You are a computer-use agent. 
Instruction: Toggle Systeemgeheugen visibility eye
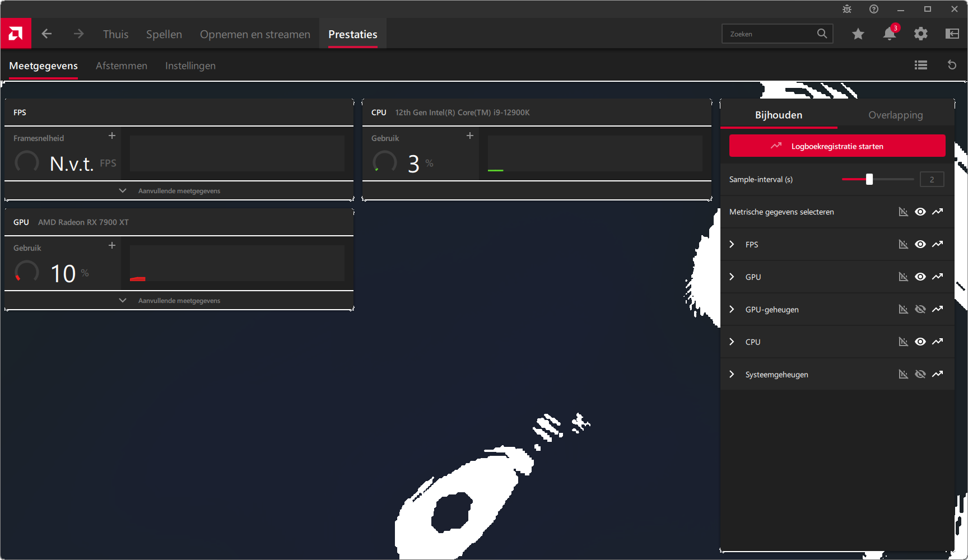[x=920, y=375]
